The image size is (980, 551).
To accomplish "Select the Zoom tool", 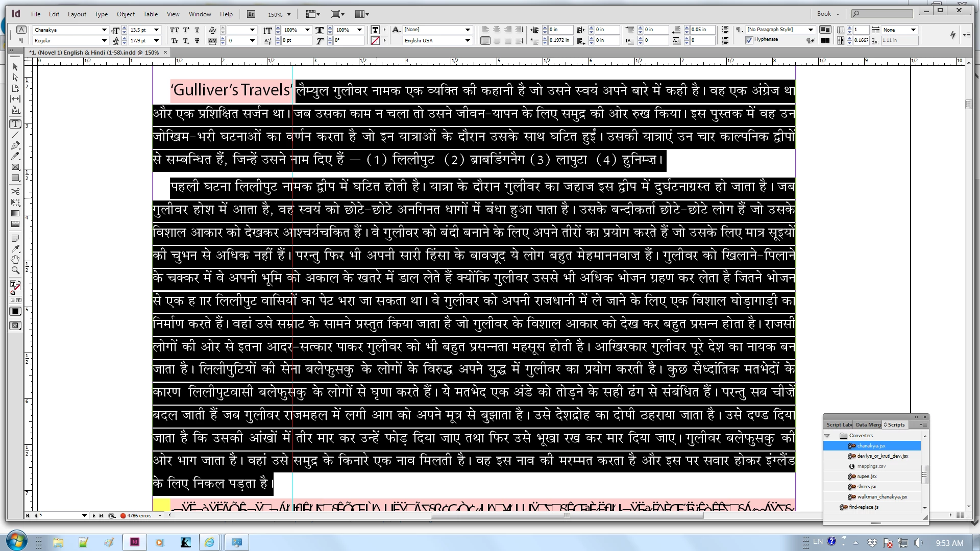I will pos(15,270).
